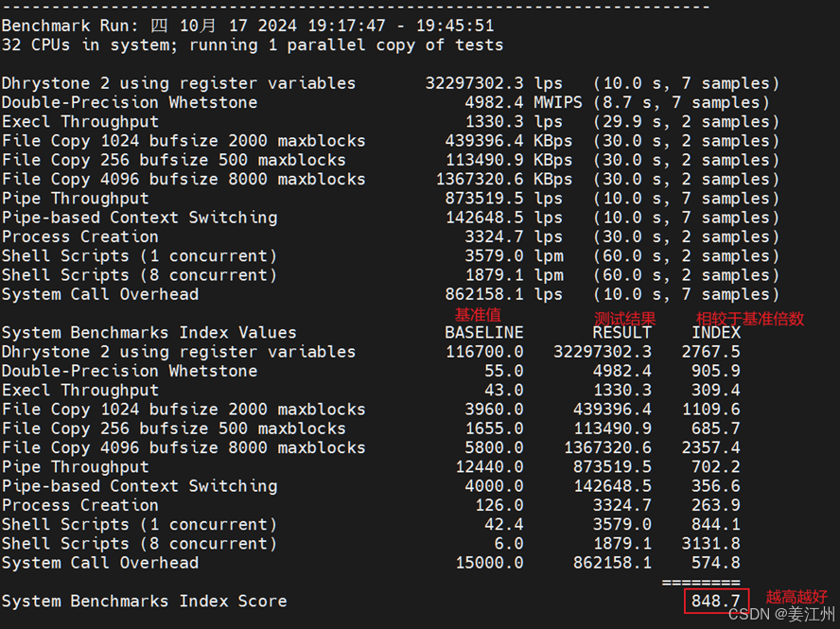Click the '32 CPUs in system' line

[x=253, y=45]
